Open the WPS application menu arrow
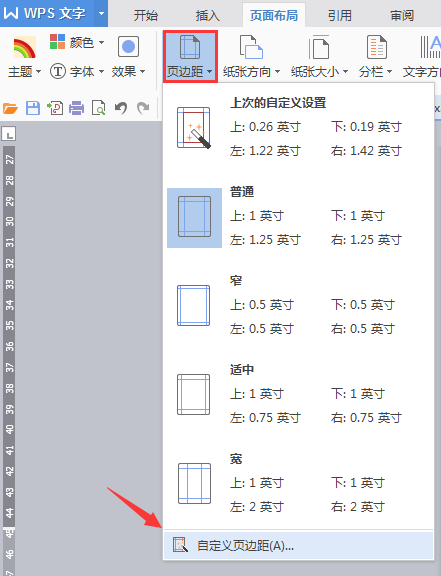Viewport: 441px width, 576px height. (101, 14)
